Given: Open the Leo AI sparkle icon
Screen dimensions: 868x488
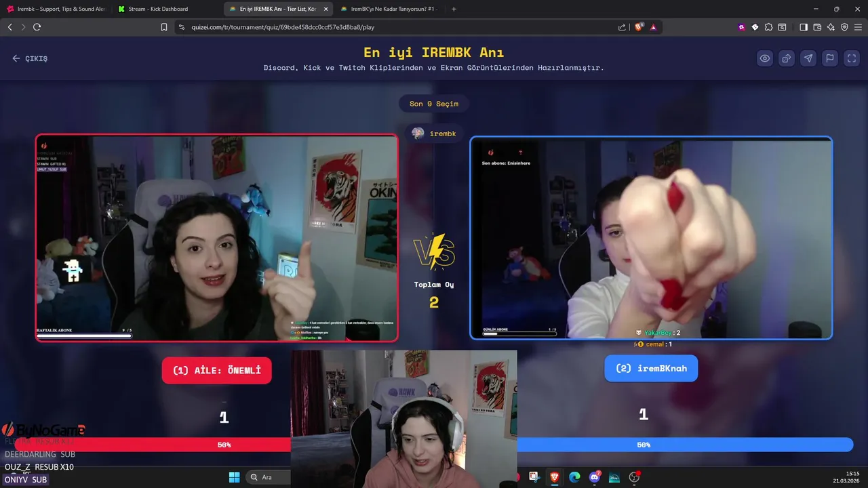Looking at the screenshot, I should pyautogui.click(x=831, y=27).
